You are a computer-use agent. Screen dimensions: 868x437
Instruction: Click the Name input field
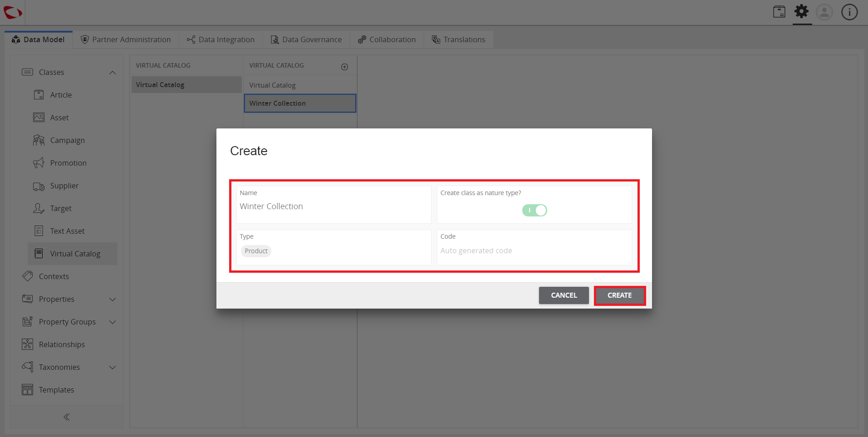click(333, 205)
